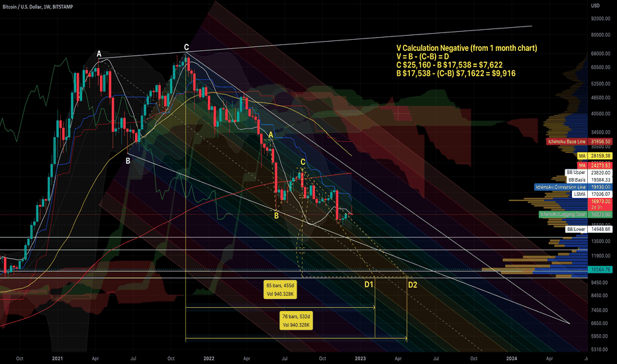Click the 'V = B - (C-B) = D' formula
The width and height of the screenshot is (617, 364).
(x=422, y=57)
